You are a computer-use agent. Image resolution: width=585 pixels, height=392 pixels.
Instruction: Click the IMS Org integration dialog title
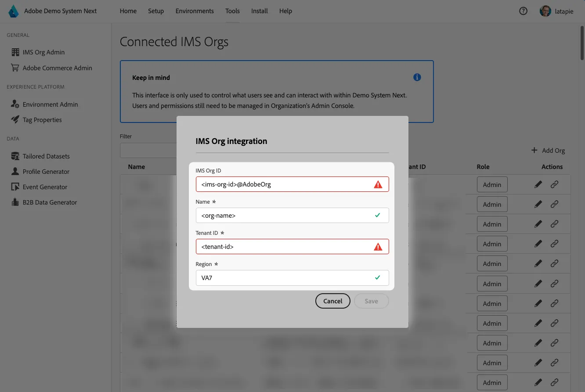click(x=231, y=141)
